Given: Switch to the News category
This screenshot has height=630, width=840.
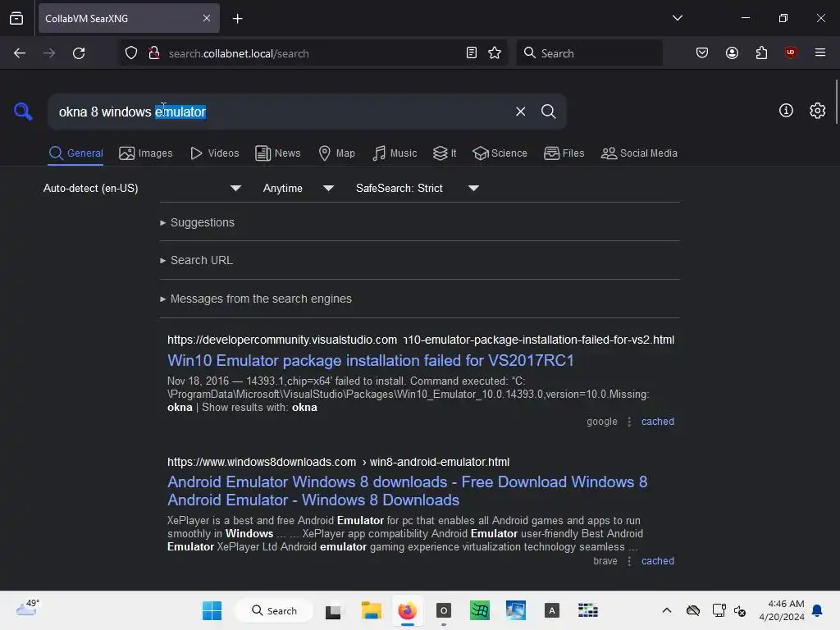Looking at the screenshot, I should [x=278, y=153].
